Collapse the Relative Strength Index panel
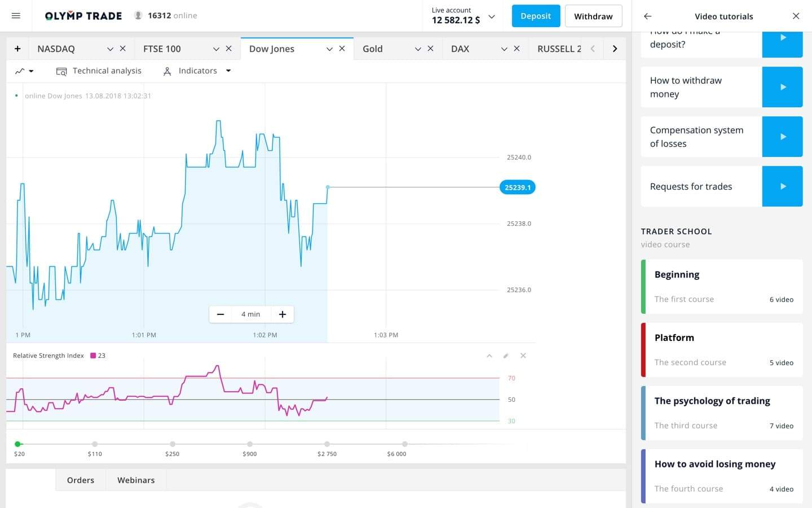 click(x=489, y=356)
